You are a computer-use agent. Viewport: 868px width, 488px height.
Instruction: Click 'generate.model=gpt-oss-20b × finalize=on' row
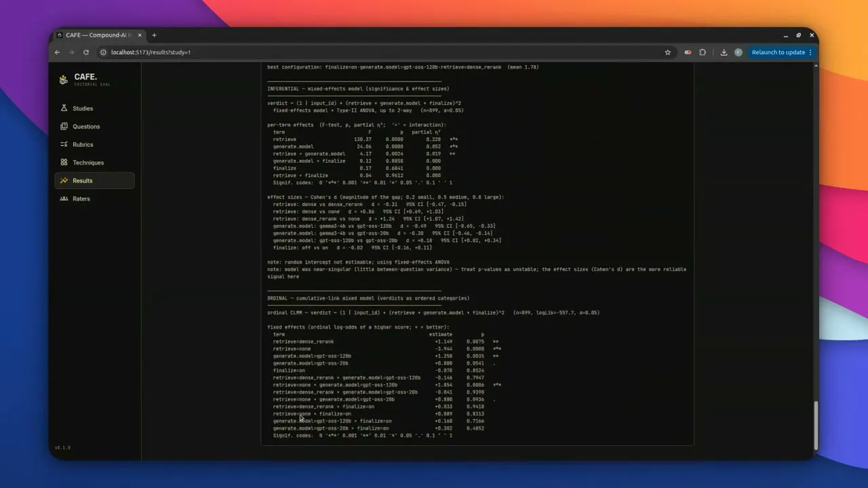point(378,428)
